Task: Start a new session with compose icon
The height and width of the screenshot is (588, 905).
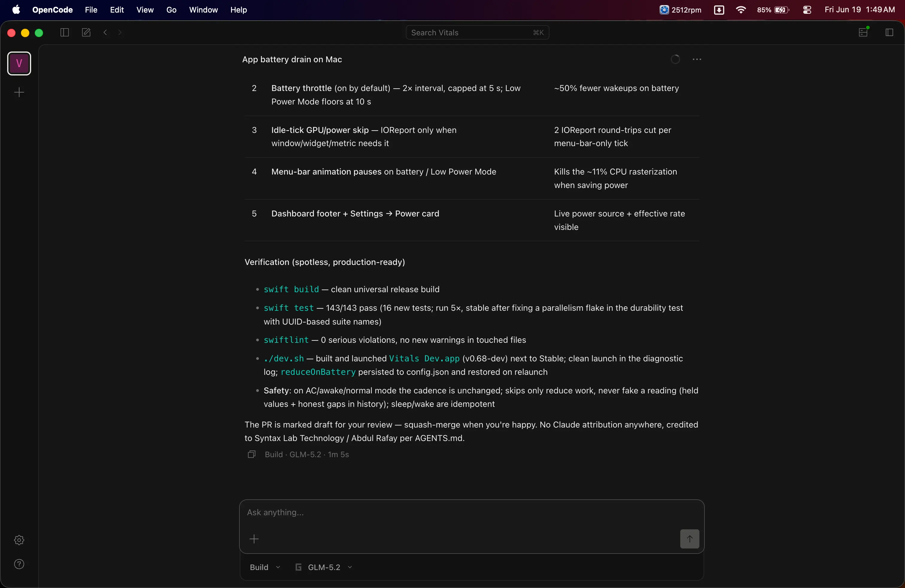Action: click(86, 33)
